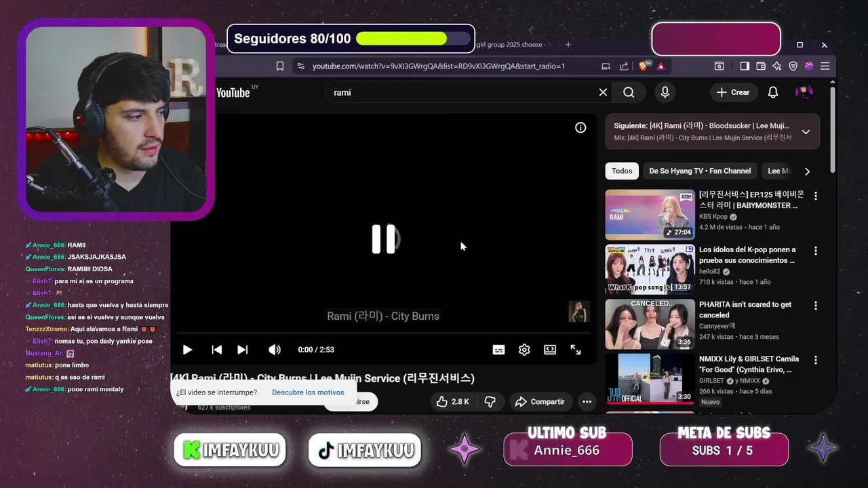Bookmark this page in the address bar

(280, 66)
